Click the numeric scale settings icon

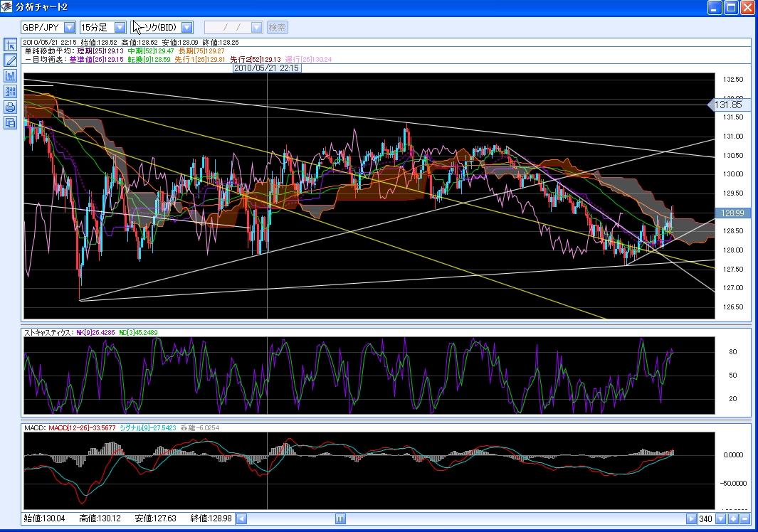coord(10,91)
